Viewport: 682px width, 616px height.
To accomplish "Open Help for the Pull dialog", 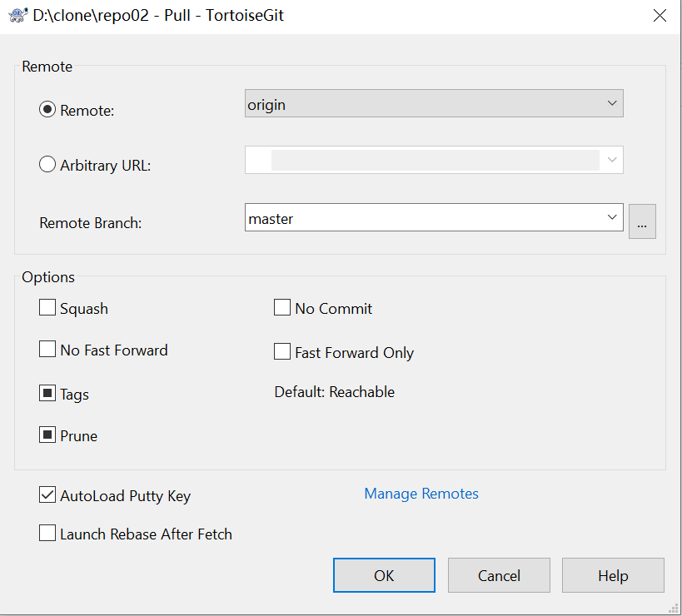I will (613, 575).
